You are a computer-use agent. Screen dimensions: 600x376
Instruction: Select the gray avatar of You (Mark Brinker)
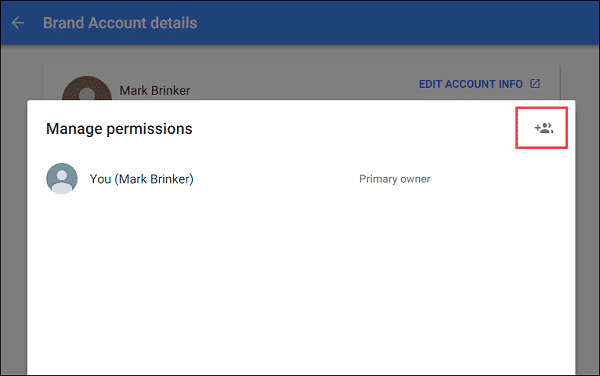pos(62,178)
